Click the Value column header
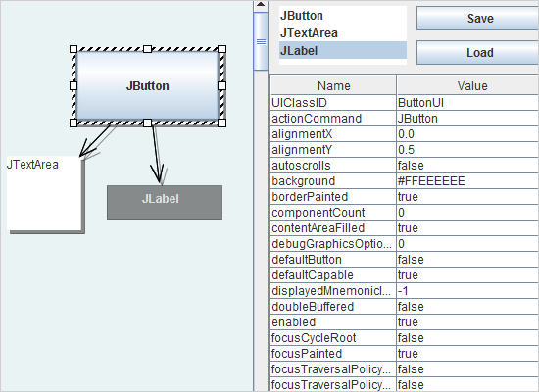 (x=467, y=85)
